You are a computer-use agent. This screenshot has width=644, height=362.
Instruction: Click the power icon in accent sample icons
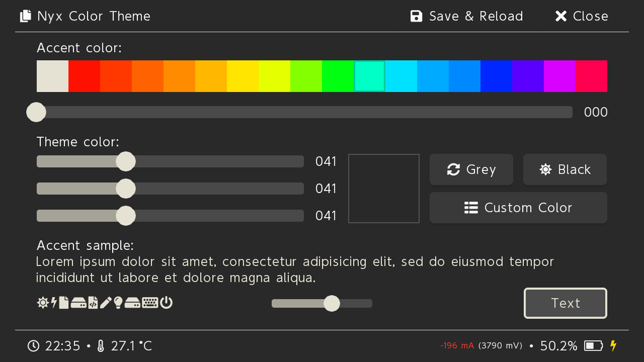coord(166,302)
